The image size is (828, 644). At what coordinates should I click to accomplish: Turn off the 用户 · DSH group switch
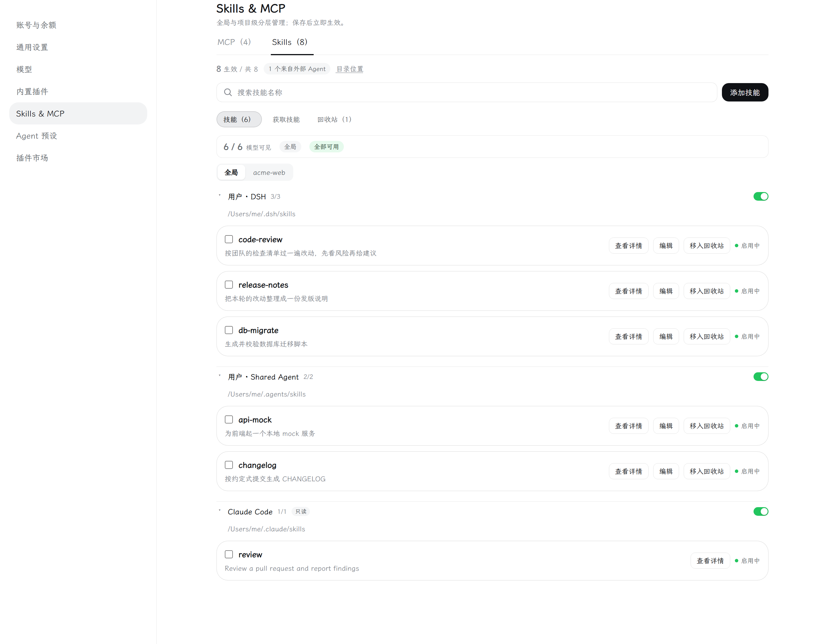pyautogui.click(x=760, y=196)
